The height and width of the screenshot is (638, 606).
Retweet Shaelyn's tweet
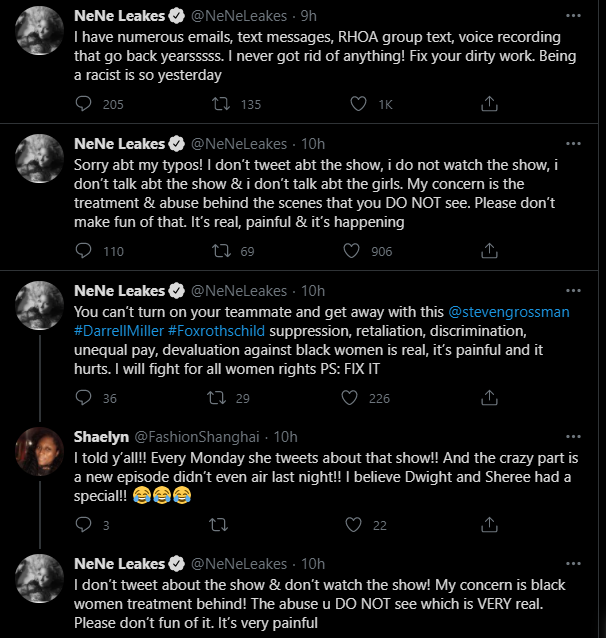(x=219, y=524)
